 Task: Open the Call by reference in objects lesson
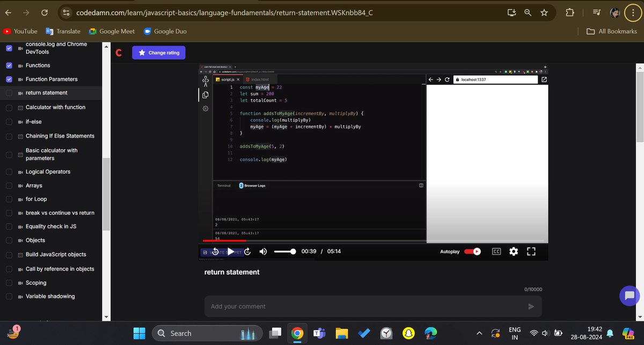click(x=60, y=269)
